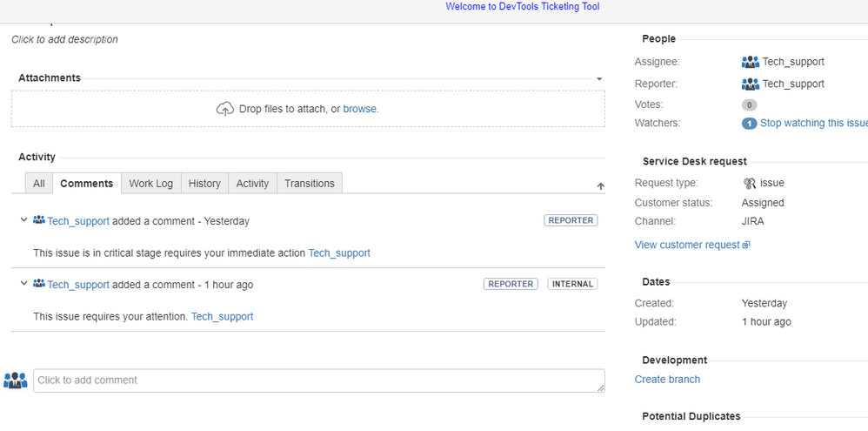Viewport: 868px width, 431px height.
Task: Open the History tab
Action: tap(204, 184)
